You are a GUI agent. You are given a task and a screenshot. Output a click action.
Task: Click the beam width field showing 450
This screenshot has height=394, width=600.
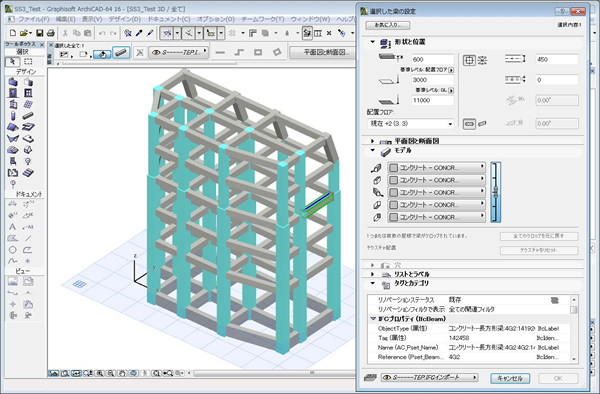[x=557, y=60]
